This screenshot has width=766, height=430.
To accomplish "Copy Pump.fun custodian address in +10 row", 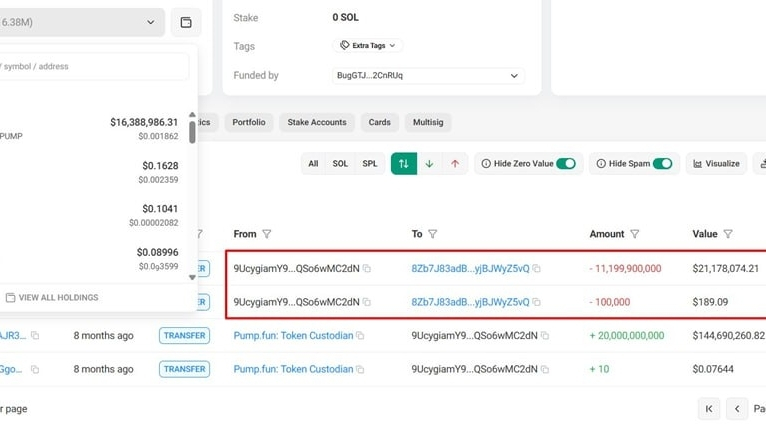I will pyautogui.click(x=360, y=369).
